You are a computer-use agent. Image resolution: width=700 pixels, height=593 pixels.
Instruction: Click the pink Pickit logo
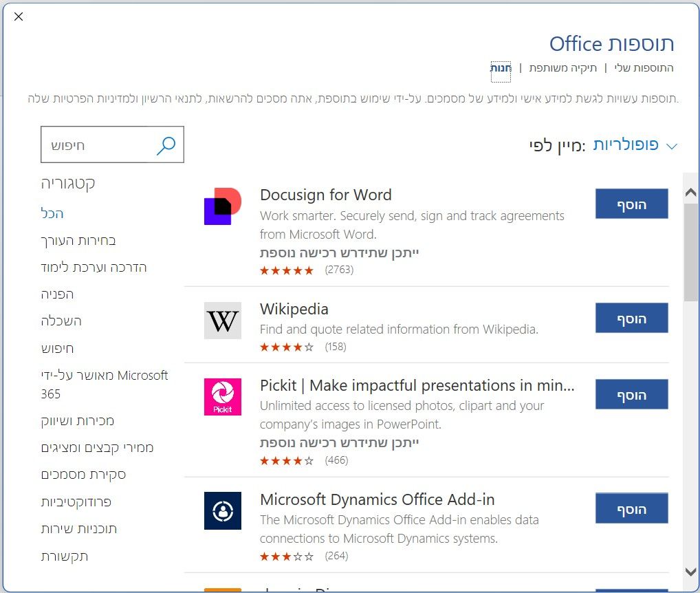pos(223,397)
